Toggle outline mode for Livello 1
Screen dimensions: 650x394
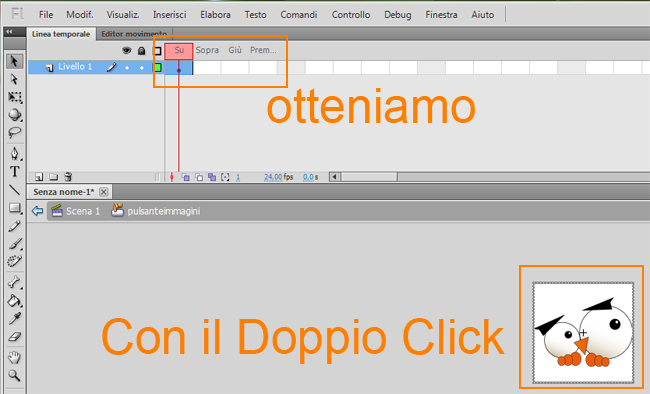point(158,67)
